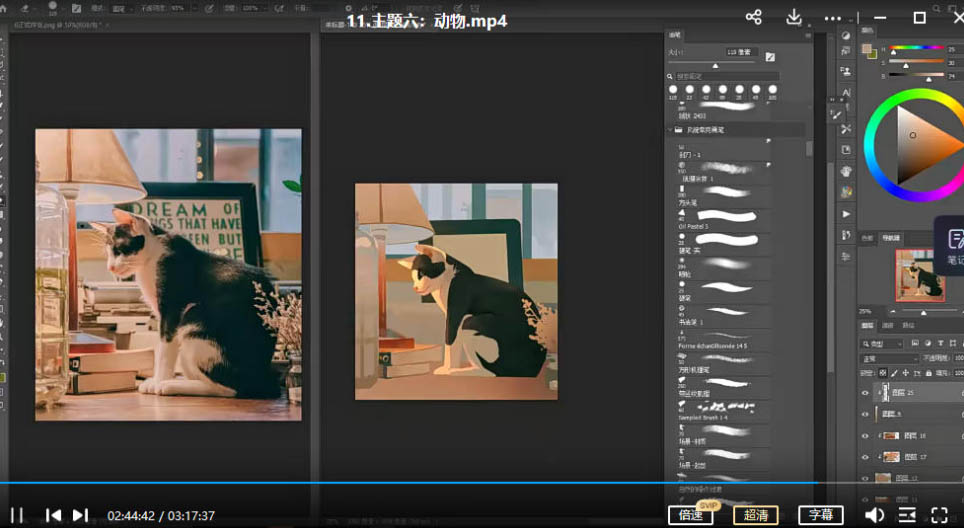
Task: Hide the 图层 25 layer eye
Action: [865, 393]
